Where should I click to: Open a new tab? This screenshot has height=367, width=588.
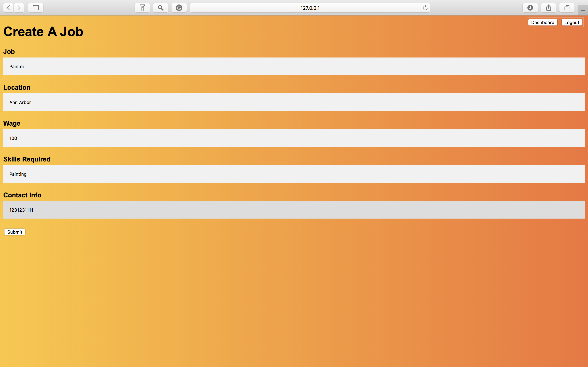pyautogui.click(x=583, y=10)
